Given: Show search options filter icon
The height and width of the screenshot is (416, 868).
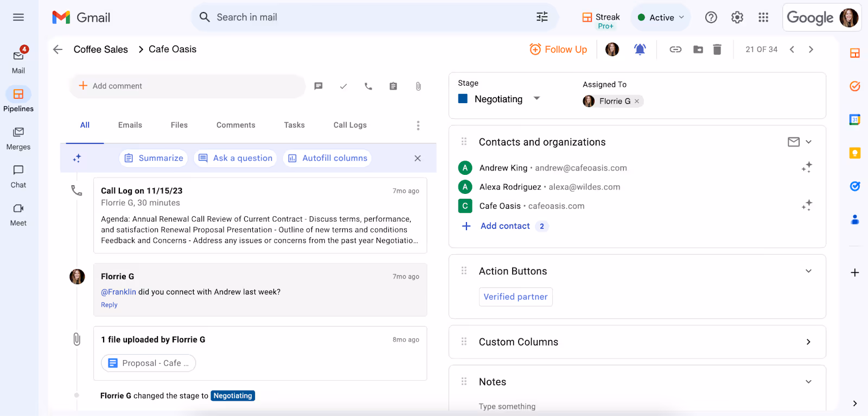Looking at the screenshot, I should (x=542, y=17).
